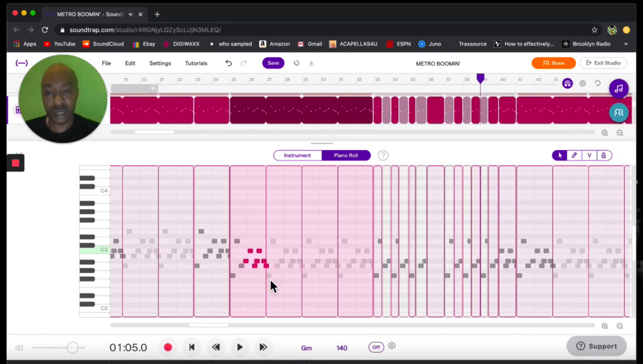This screenshot has height=364, width=643.
Task: Click the Save button
Action: coord(273,63)
